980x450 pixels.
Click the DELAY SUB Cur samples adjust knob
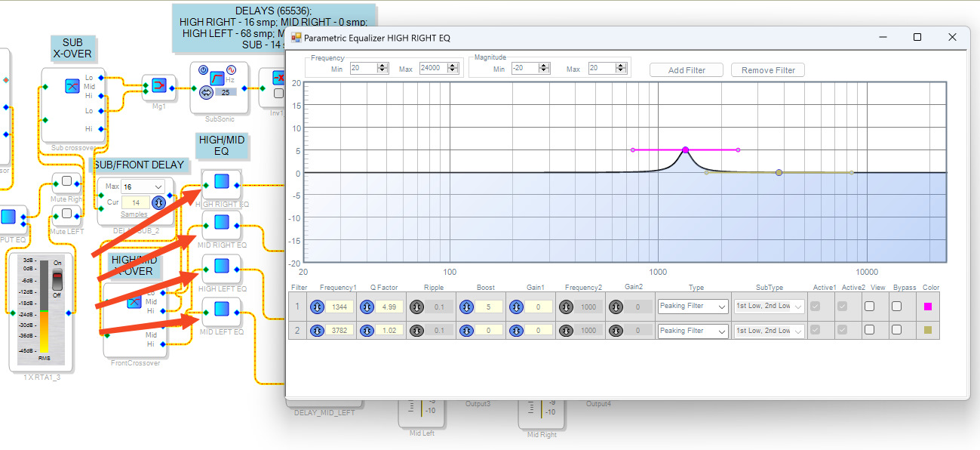158,202
